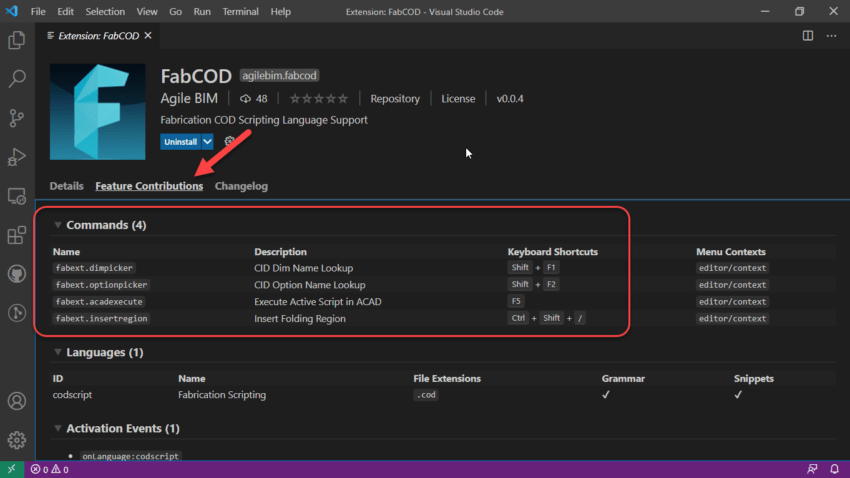Open the Accounts menu icon
850x478 pixels.
coord(17,401)
